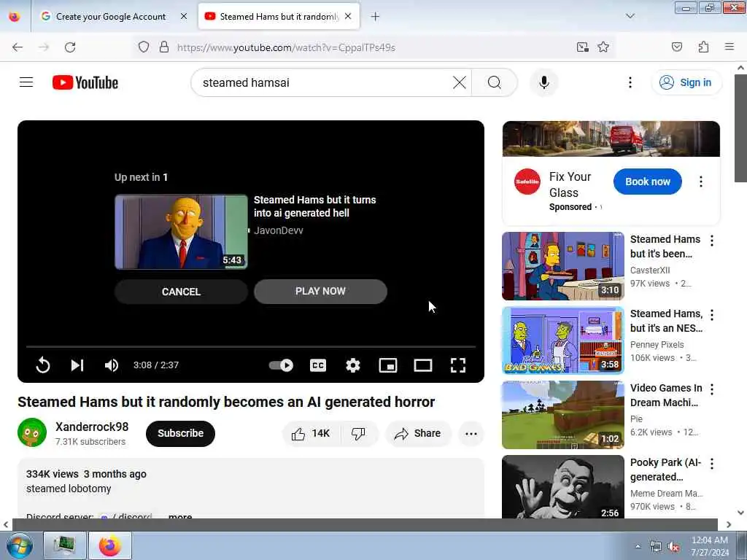
Task: Open the Firefox extensions menu
Action: [x=703, y=47]
